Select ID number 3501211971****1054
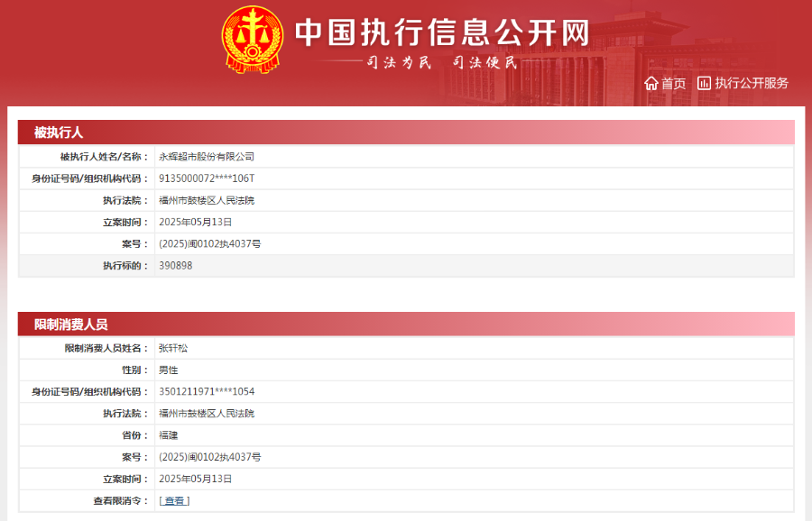This screenshot has width=812, height=521. tap(207, 392)
